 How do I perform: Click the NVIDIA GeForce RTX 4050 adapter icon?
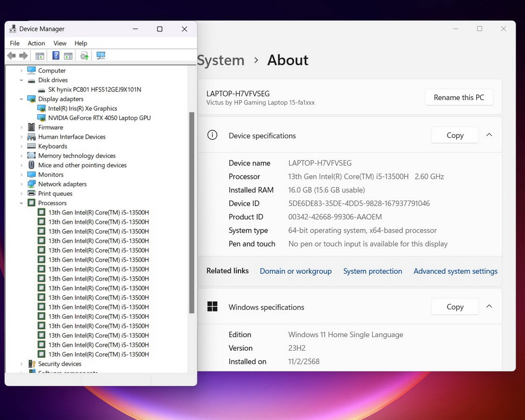point(41,118)
